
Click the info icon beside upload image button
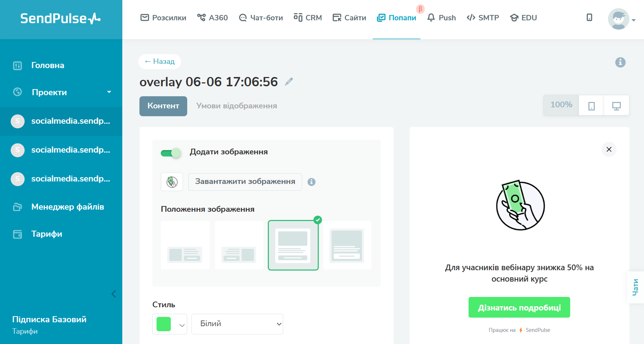[312, 182]
